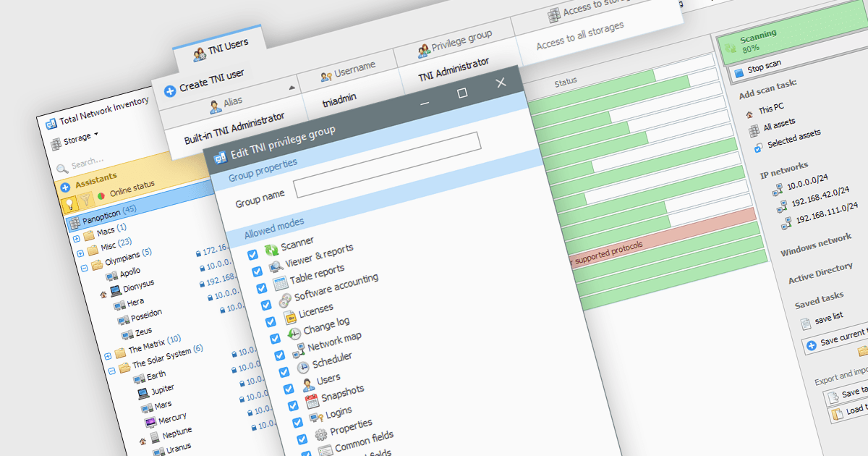Click the Viewer & reports icon
The height and width of the screenshot is (456, 868).
point(276,266)
